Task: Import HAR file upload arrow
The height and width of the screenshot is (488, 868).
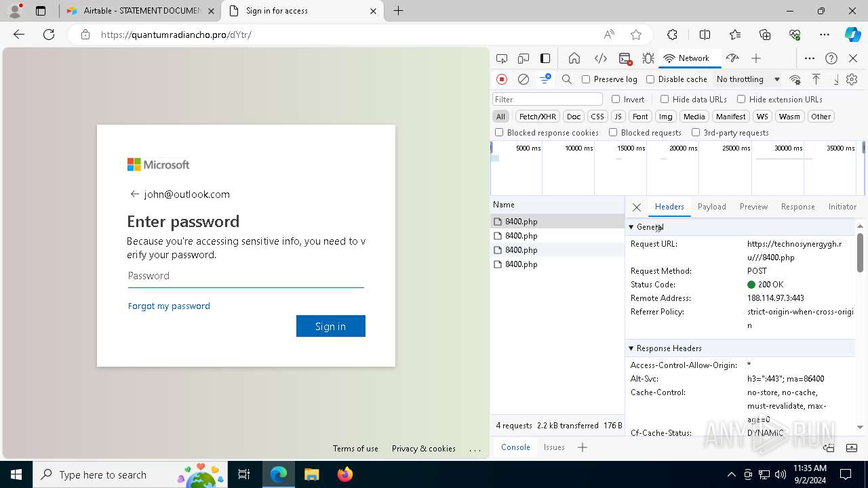Action: [816, 79]
